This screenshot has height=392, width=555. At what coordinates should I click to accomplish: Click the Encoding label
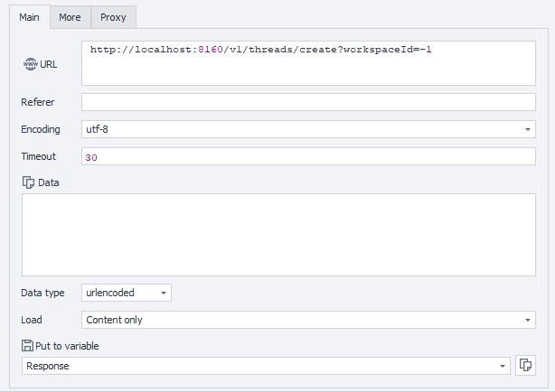tap(41, 129)
